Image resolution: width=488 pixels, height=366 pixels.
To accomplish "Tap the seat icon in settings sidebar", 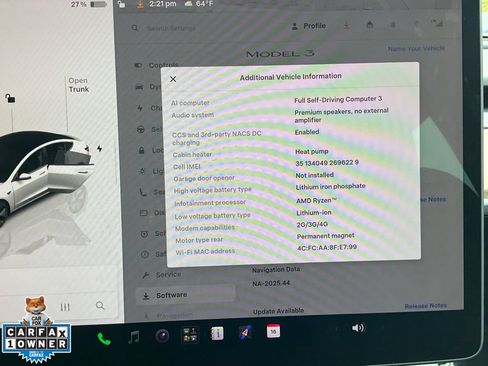I will pyautogui.click(x=143, y=192).
